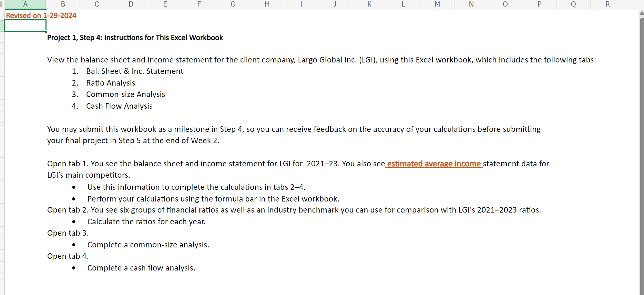Select column D header

tap(131, 4)
